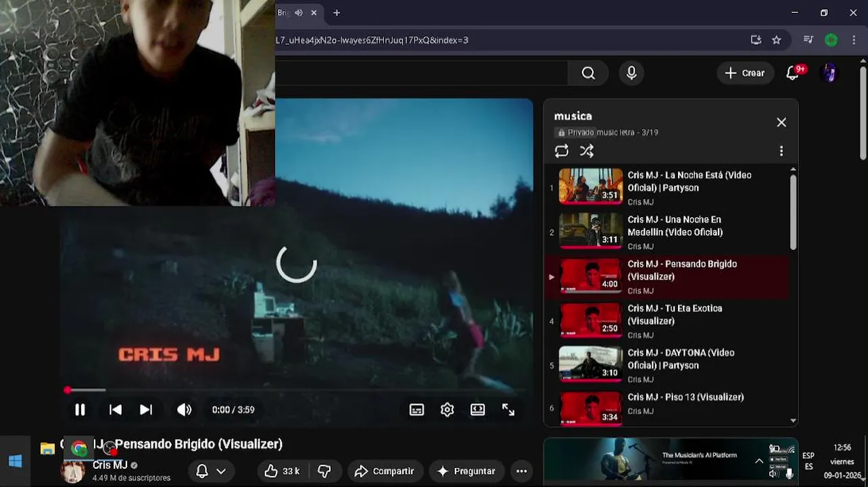Open the account avatar menu
This screenshot has width=868, height=487.
pyautogui.click(x=829, y=73)
